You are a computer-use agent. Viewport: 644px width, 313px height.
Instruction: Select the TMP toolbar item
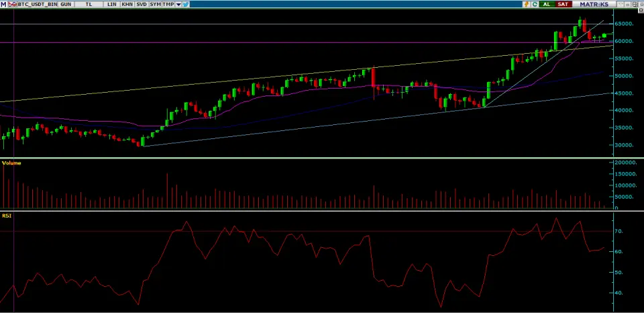coord(169,4)
